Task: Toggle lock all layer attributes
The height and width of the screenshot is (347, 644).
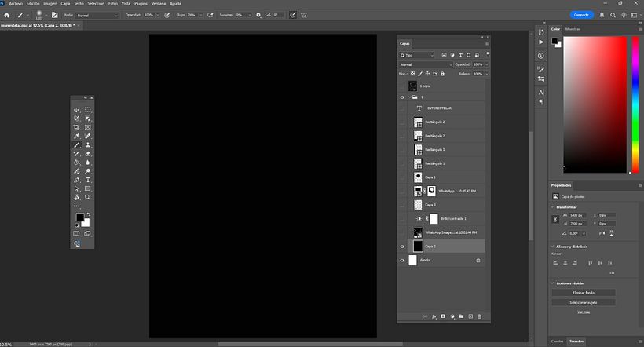Action: 442,74
